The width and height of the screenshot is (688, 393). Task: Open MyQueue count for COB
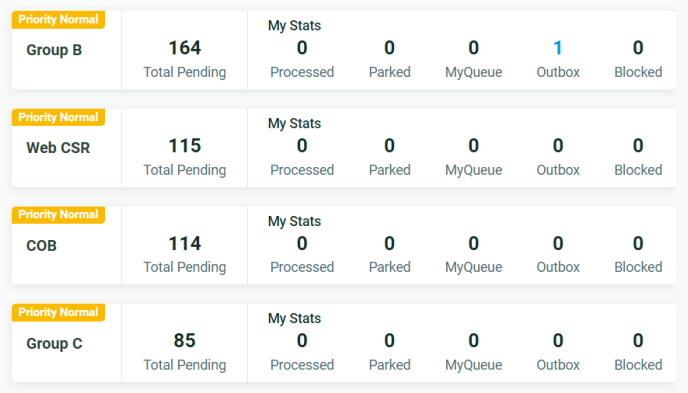click(x=473, y=243)
